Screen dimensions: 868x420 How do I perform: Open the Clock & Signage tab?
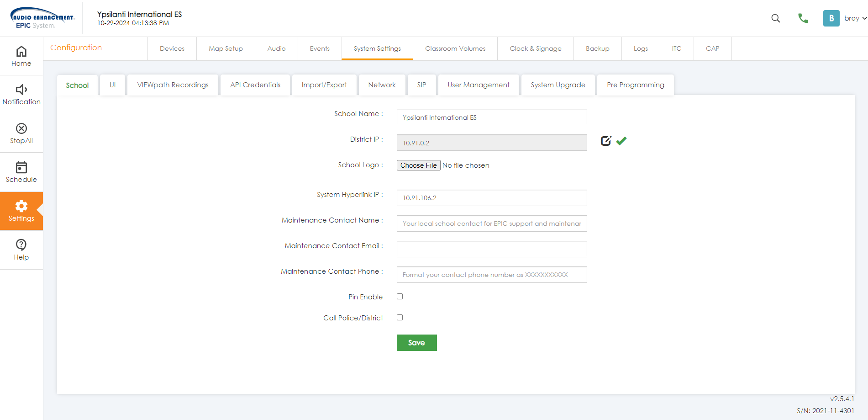coord(535,48)
